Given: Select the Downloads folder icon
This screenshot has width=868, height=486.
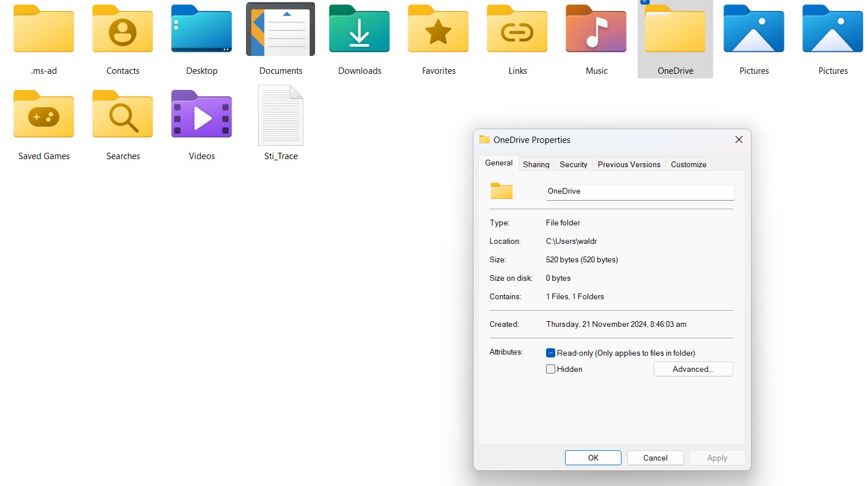Looking at the screenshot, I should tap(359, 29).
